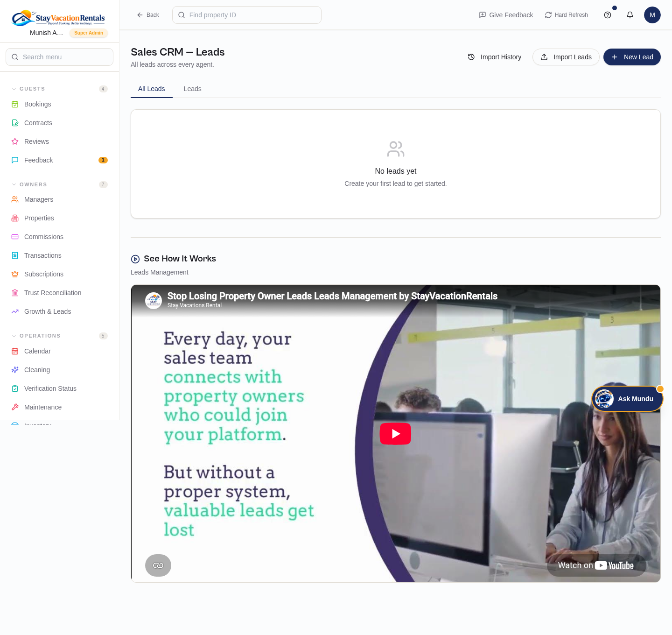
Task: Open Verification Status menu item
Action: click(59, 388)
